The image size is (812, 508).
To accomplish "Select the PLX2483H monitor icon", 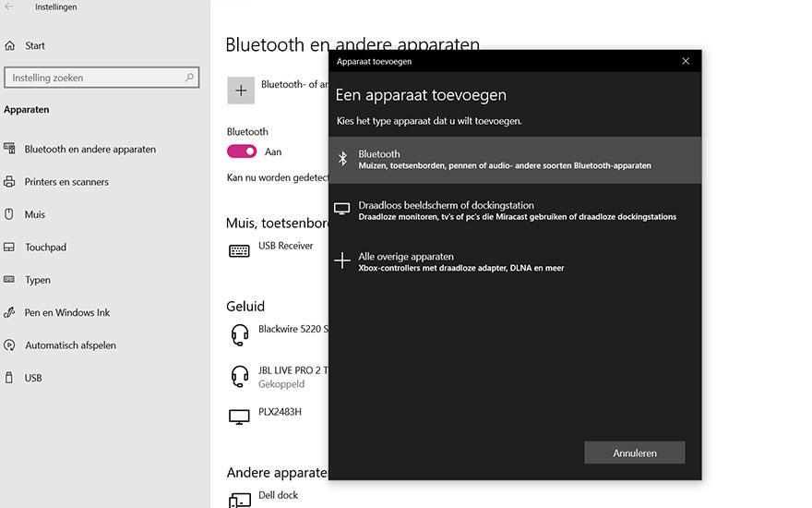I will point(239,417).
